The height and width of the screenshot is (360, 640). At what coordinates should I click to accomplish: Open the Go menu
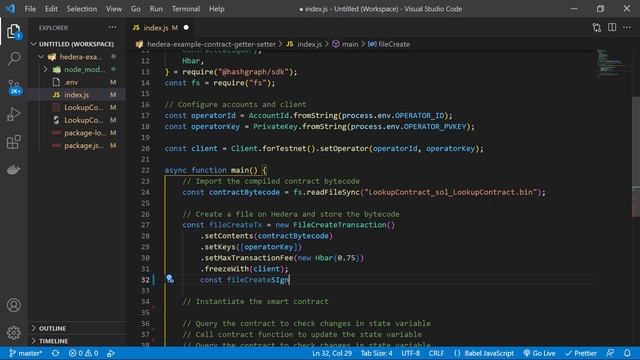point(136,9)
